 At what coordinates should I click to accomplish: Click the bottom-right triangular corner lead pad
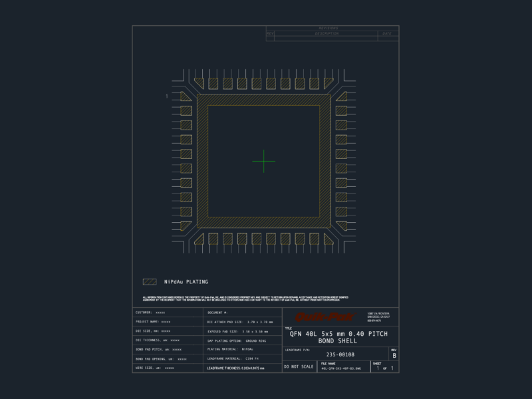328,239
